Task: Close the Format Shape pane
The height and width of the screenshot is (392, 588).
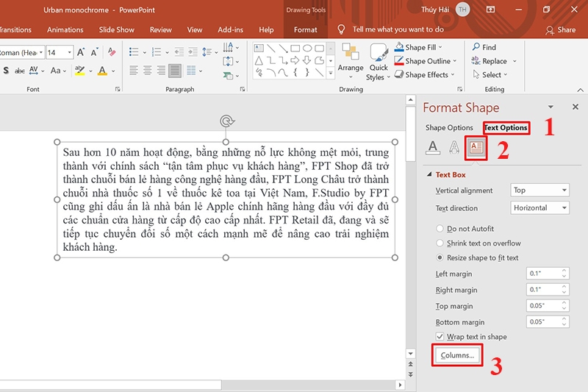Action: (576, 107)
